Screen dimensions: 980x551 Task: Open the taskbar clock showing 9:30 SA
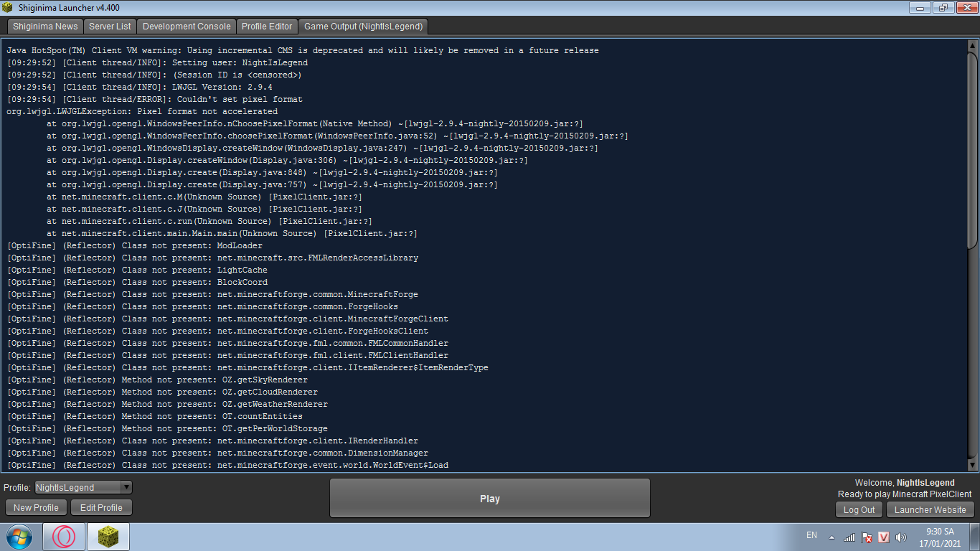(940, 537)
